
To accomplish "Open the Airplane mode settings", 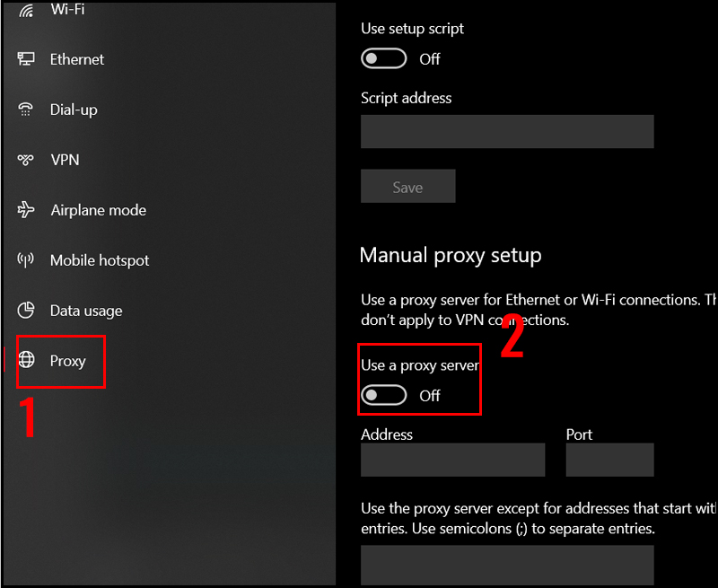I will pyautogui.click(x=98, y=210).
